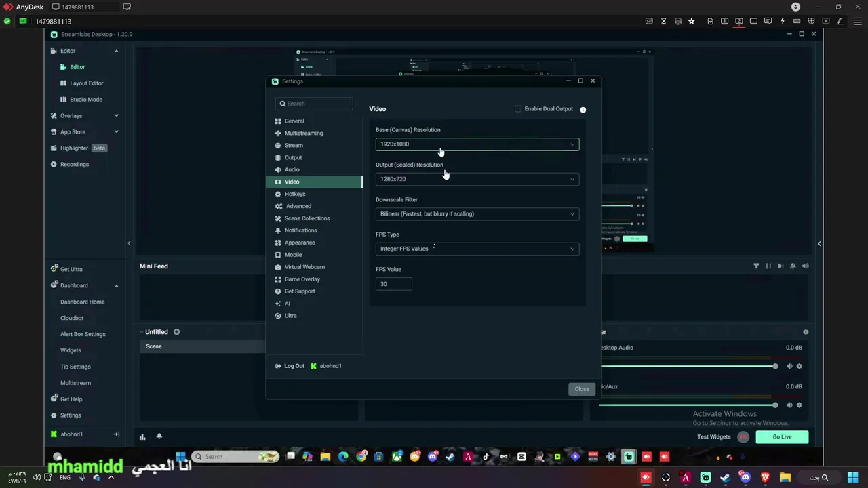The image size is (868, 488).
Task: Open Get Help in sidebar
Action: 66,399
